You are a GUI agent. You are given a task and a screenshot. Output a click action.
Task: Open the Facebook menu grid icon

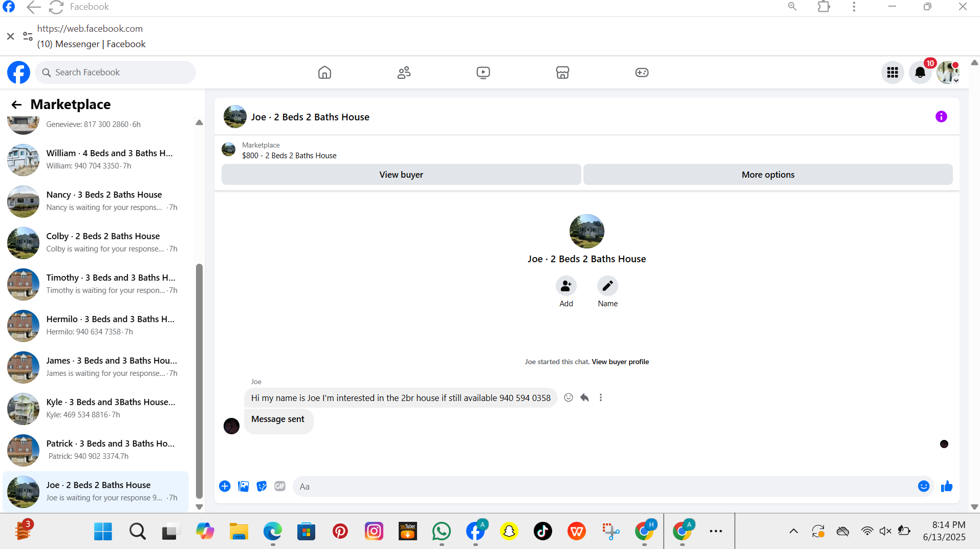(x=892, y=72)
